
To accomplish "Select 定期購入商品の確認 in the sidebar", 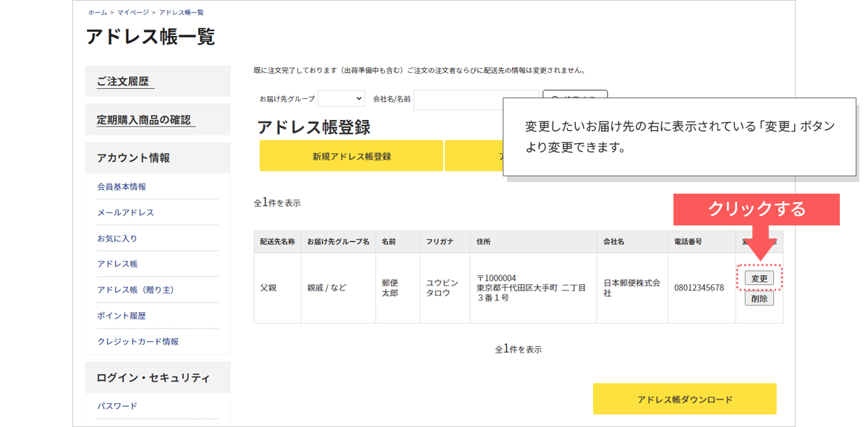I will coord(144,120).
